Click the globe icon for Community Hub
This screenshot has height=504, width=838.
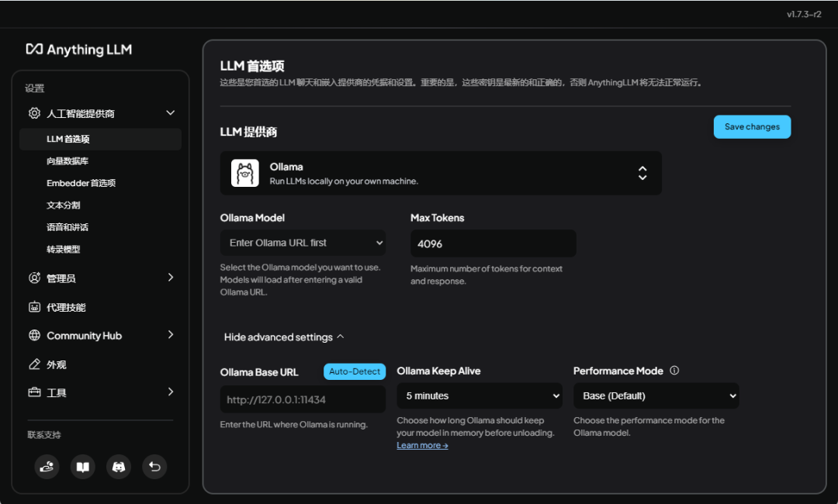coord(34,335)
